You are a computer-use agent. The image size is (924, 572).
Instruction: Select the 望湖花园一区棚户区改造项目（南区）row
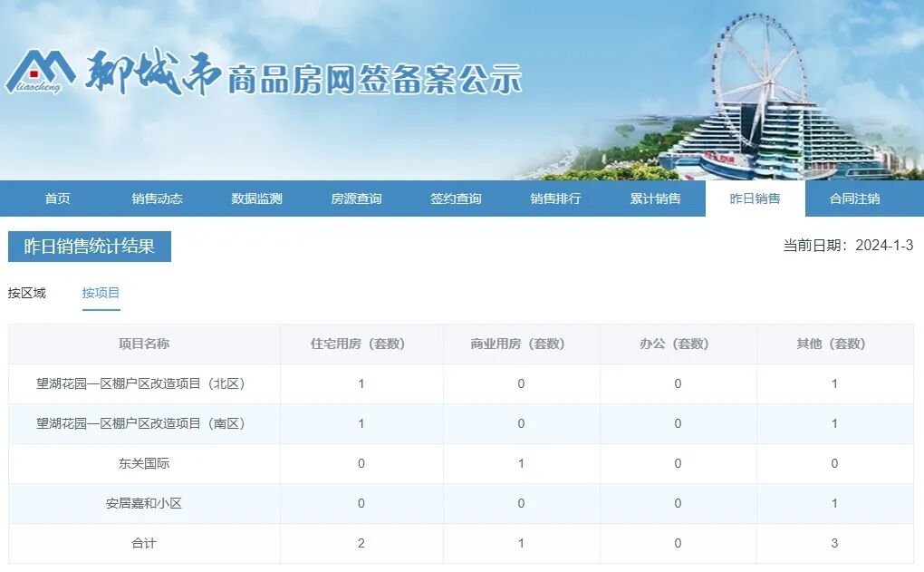[142, 423]
